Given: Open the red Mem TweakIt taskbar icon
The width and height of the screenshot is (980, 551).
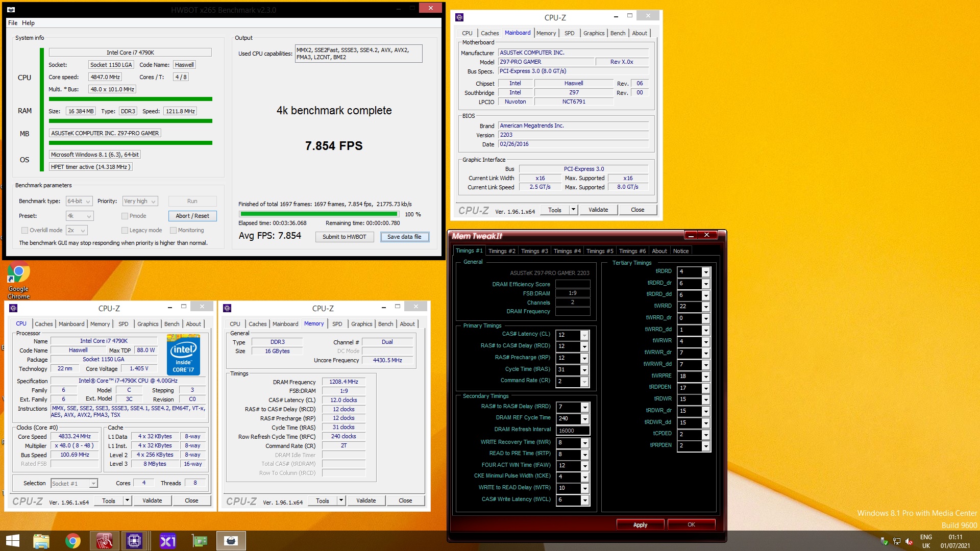Looking at the screenshot, I should (x=105, y=541).
